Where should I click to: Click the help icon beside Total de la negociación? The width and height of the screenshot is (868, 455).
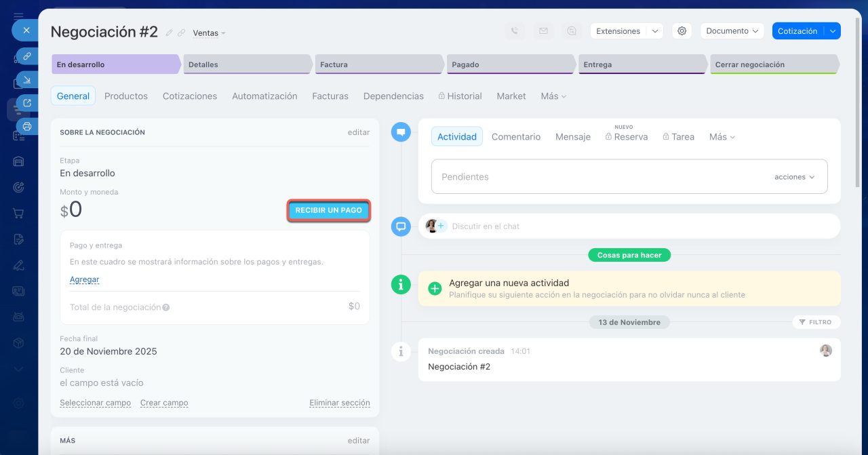[x=166, y=307]
